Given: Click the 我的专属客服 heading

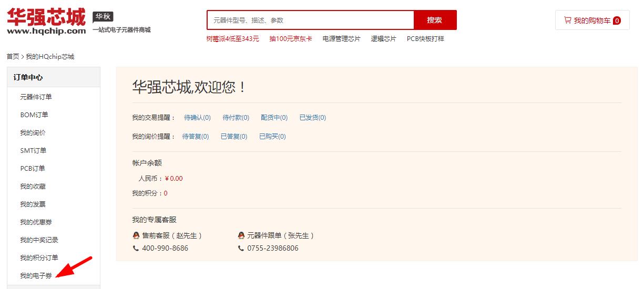Looking at the screenshot, I should pyautogui.click(x=154, y=220).
